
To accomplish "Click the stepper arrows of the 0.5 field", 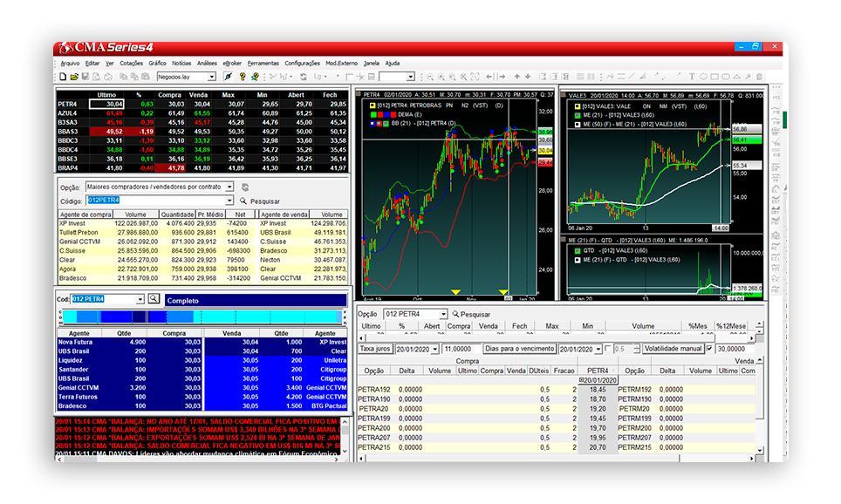I will pyautogui.click(x=636, y=349).
